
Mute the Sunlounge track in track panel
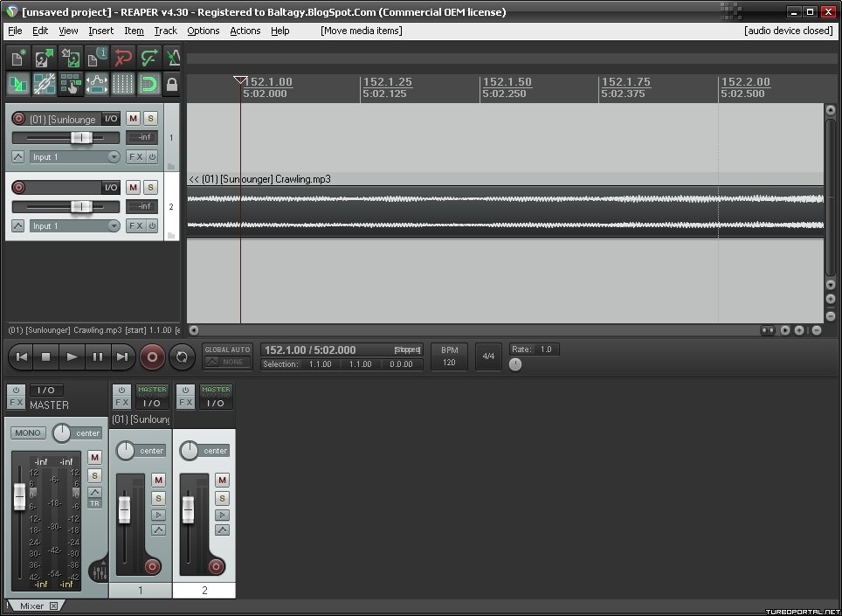click(133, 118)
